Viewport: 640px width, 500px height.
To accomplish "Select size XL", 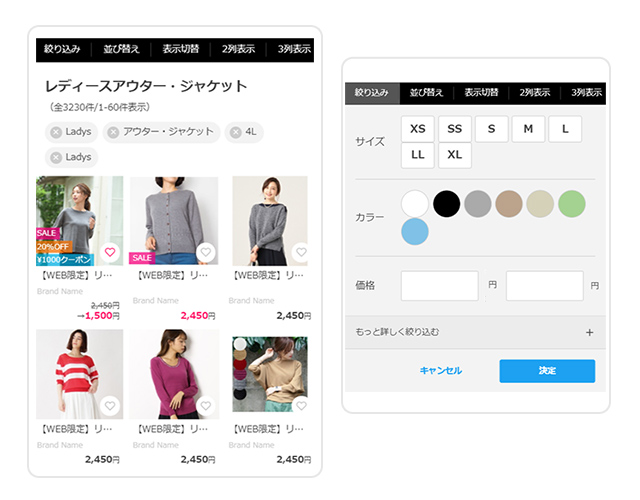I will pyautogui.click(x=455, y=155).
